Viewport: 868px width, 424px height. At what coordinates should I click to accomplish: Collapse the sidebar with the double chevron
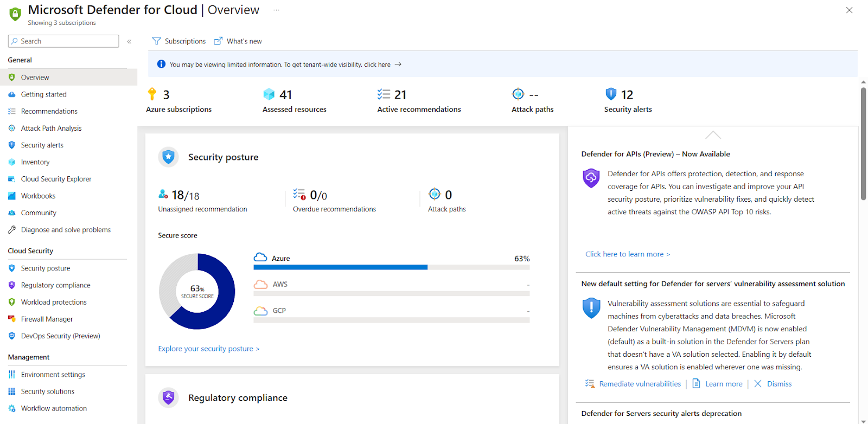pyautogui.click(x=129, y=41)
